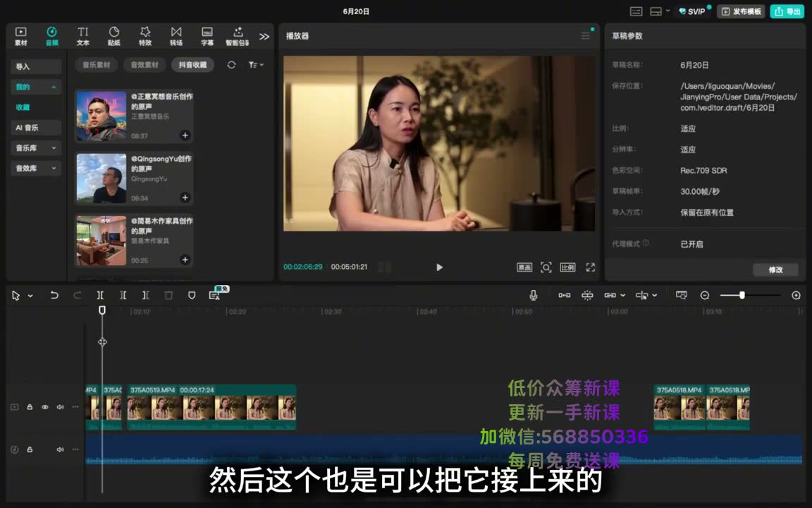Collapse the 我的 sidebar section
This screenshot has width=812, height=508.
tap(36, 87)
